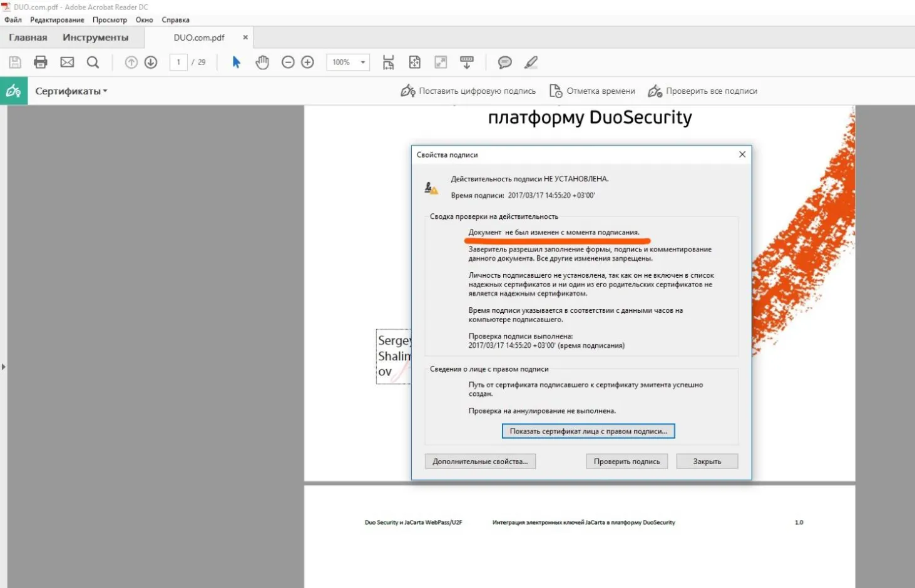Expand the left navigation pane arrow
Screen dimensions: 915x588
4,367
